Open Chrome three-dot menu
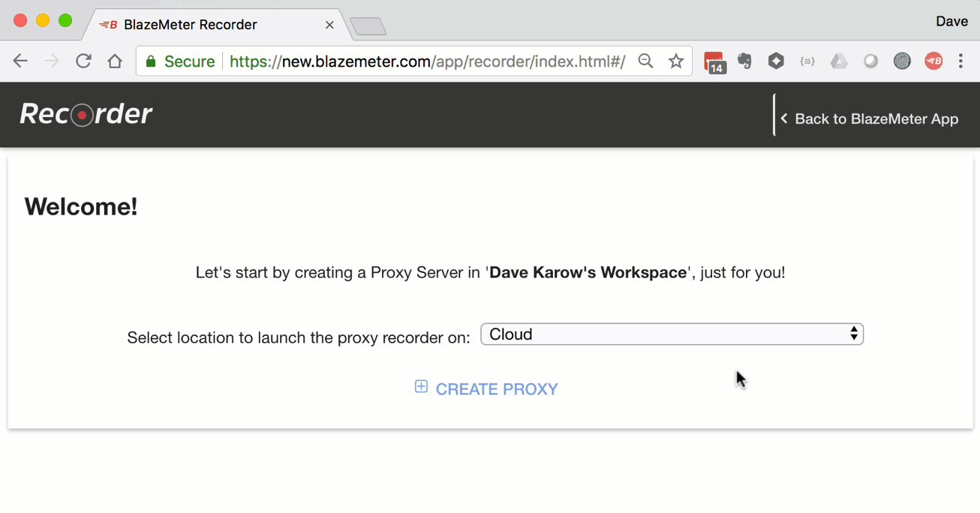The image size is (980, 513). pos(960,61)
